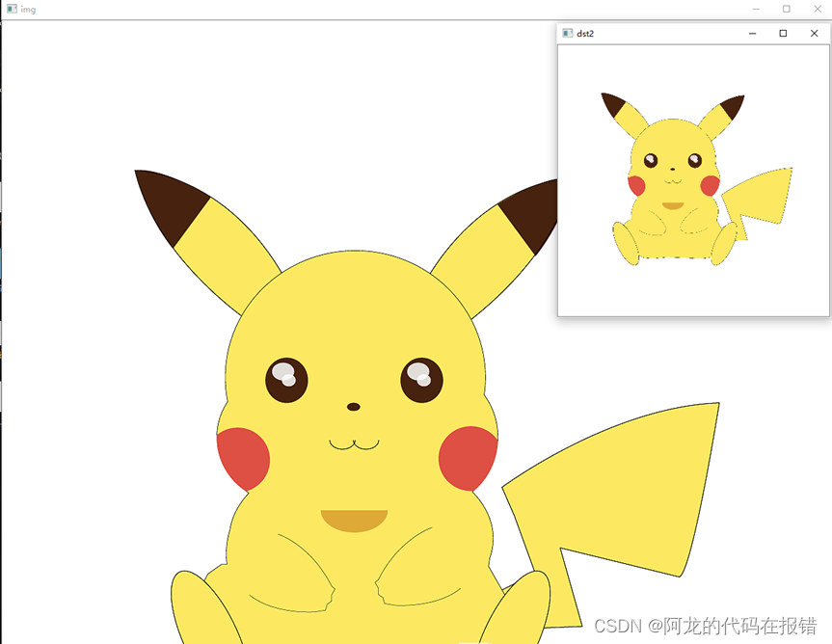Click the img window title text

pyautogui.click(x=28, y=10)
